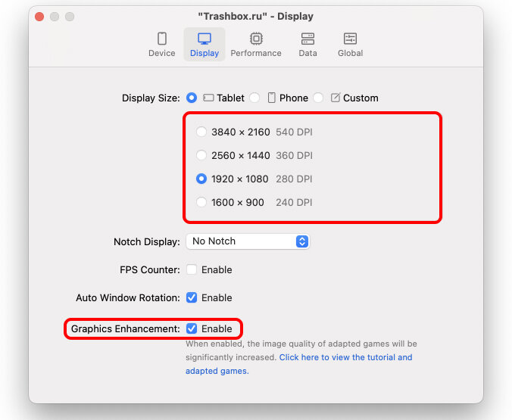Toggle Graphics Enhancement checkbox off

pyautogui.click(x=192, y=328)
